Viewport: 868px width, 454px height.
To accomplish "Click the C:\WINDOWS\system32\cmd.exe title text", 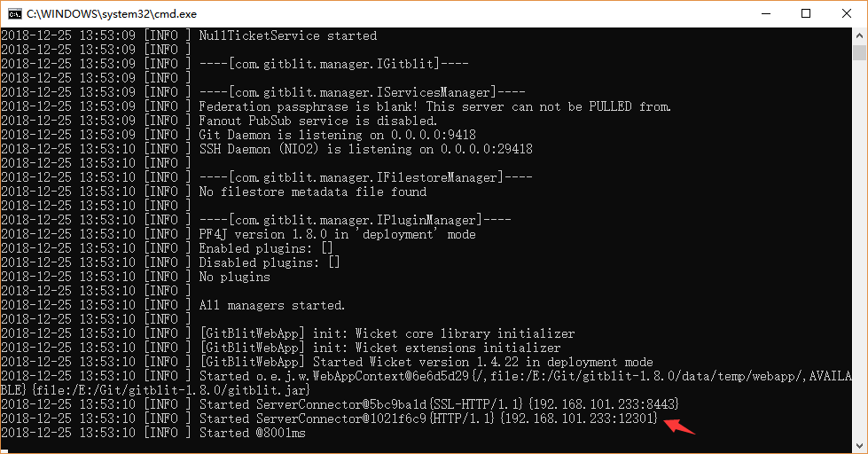I will [111, 14].
